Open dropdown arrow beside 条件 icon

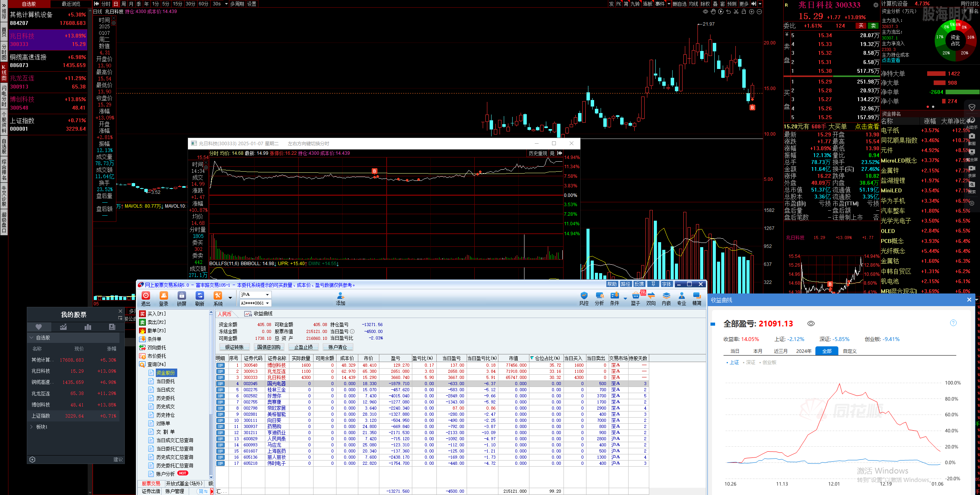click(x=625, y=298)
